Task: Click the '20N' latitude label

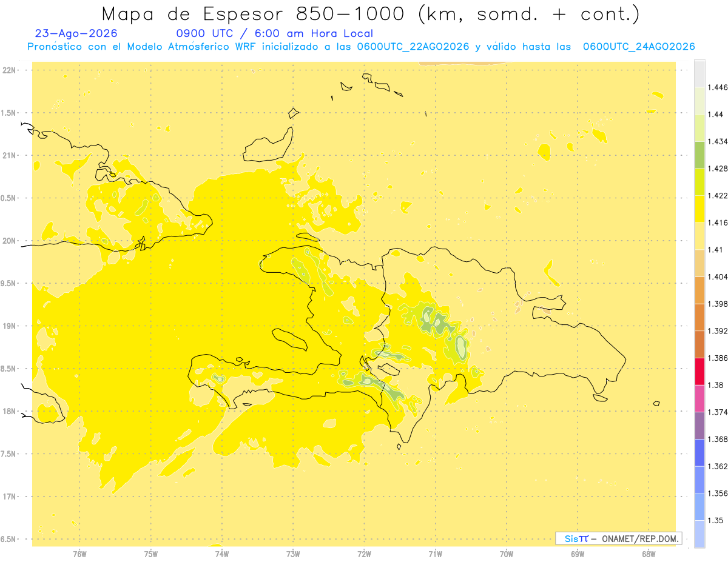Action: coord(10,241)
